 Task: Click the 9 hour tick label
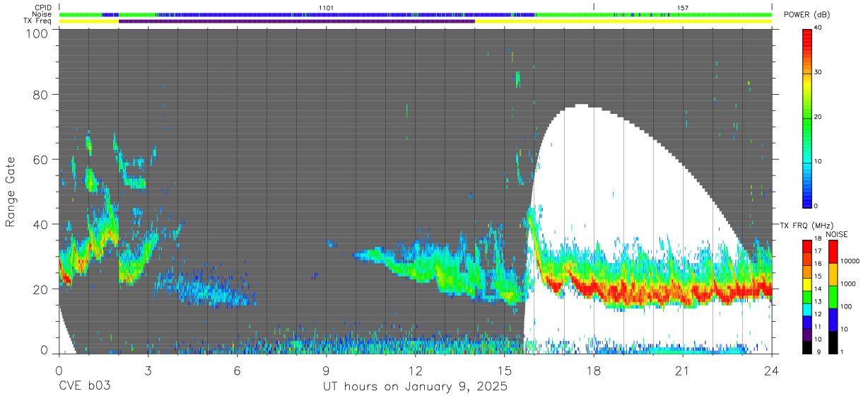tap(326, 370)
